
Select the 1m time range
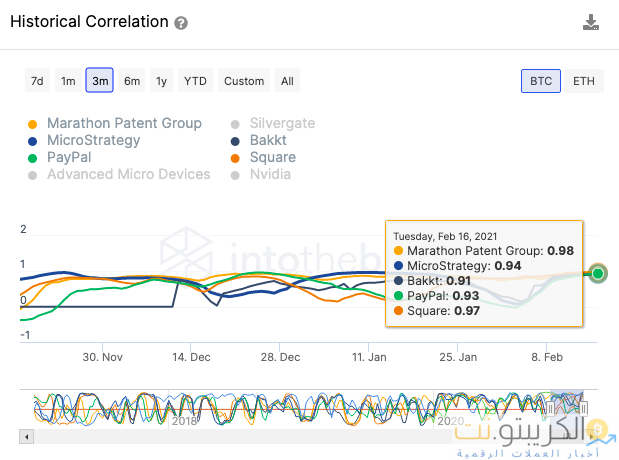68,81
